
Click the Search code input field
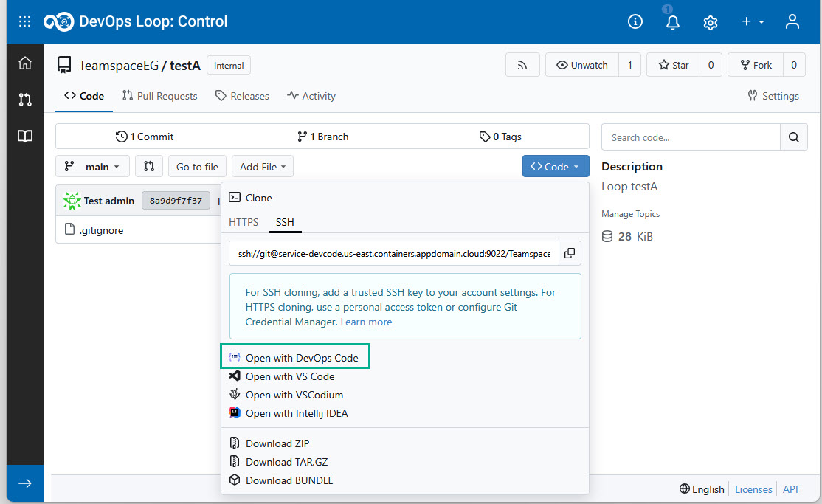pyautogui.click(x=690, y=137)
